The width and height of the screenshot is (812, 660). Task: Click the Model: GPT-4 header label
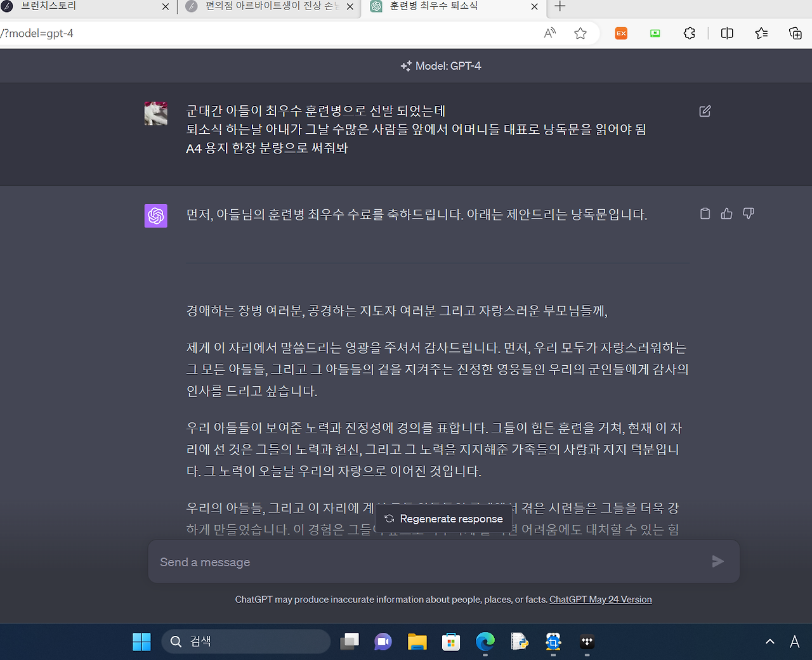pos(441,66)
